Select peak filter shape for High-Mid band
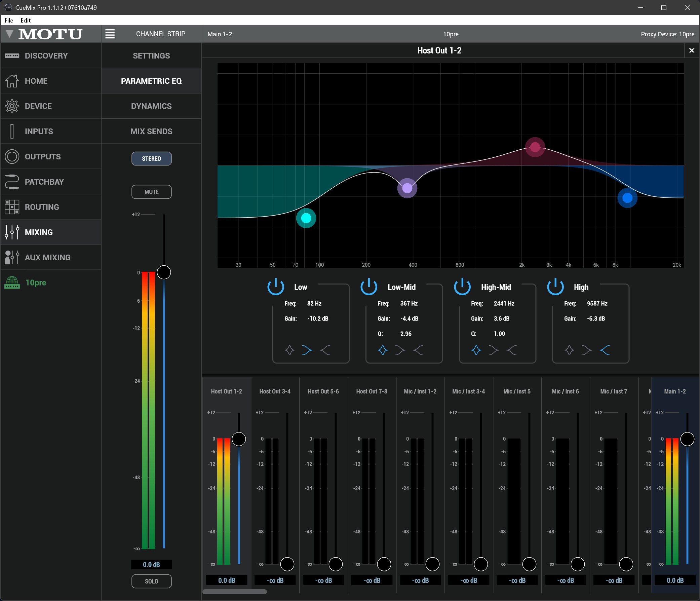The width and height of the screenshot is (700, 601). (x=476, y=350)
